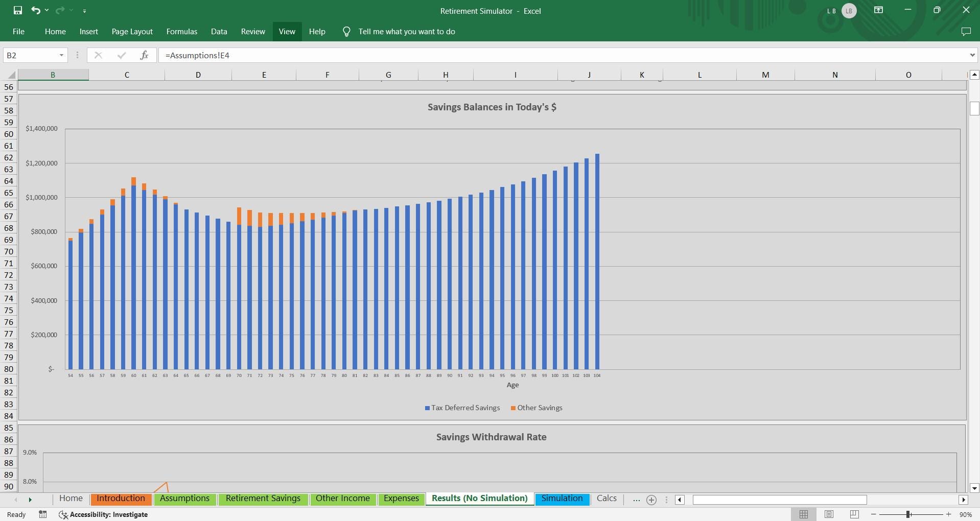
Task: Expand the formula bar
Action: [x=972, y=55]
